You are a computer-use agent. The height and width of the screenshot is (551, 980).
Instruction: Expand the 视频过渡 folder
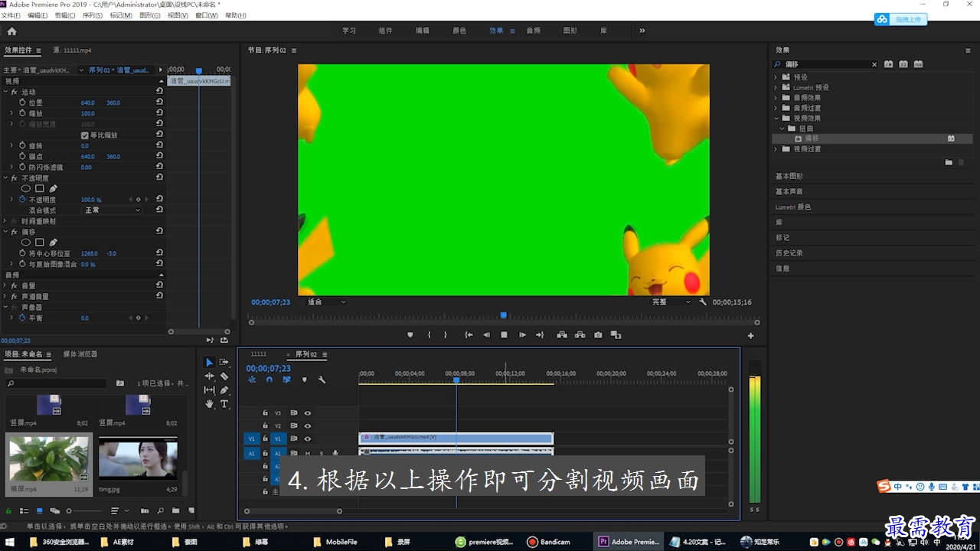coord(776,149)
